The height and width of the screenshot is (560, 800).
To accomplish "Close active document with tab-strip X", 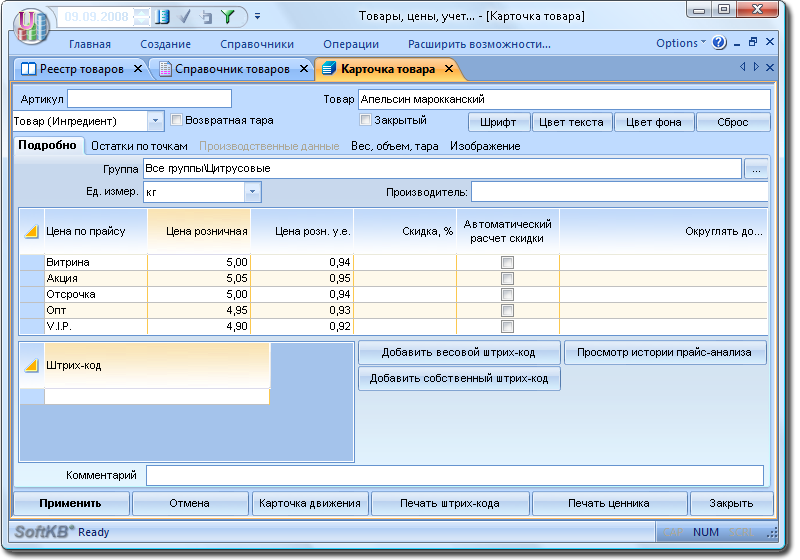I will coord(770,67).
